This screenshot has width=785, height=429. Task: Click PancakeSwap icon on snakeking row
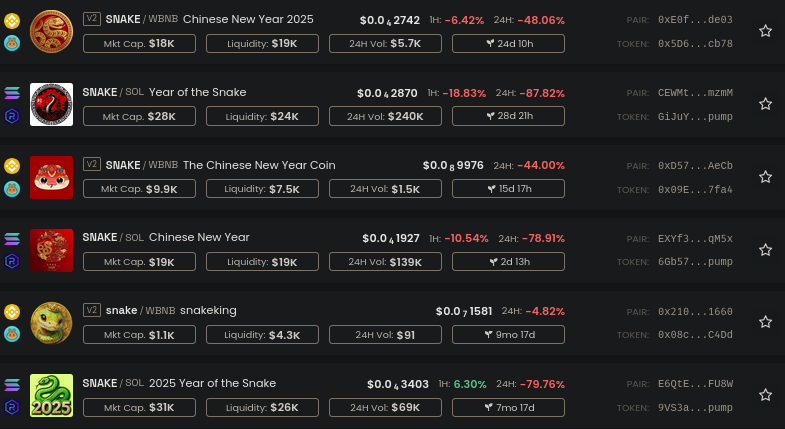click(12, 334)
